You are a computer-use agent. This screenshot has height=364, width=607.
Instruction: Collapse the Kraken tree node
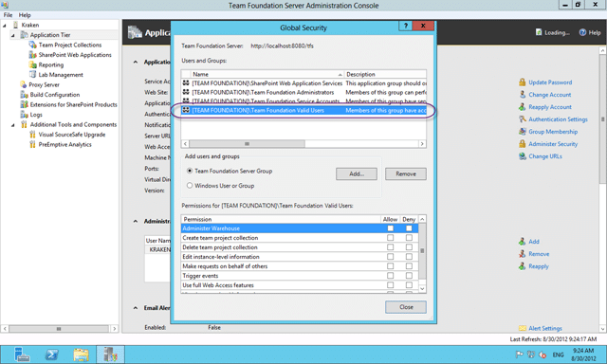pos(4,26)
